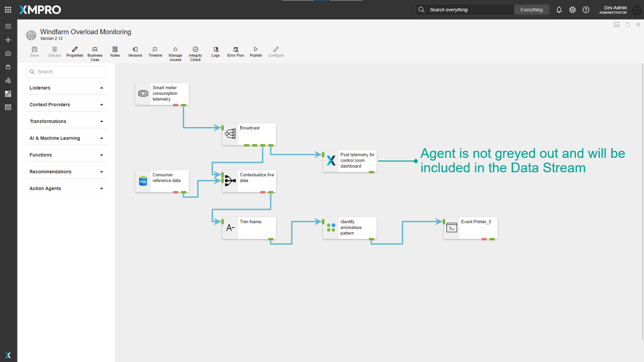Open stream Logs
The width and height of the screenshot is (644, 362).
click(216, 52)
